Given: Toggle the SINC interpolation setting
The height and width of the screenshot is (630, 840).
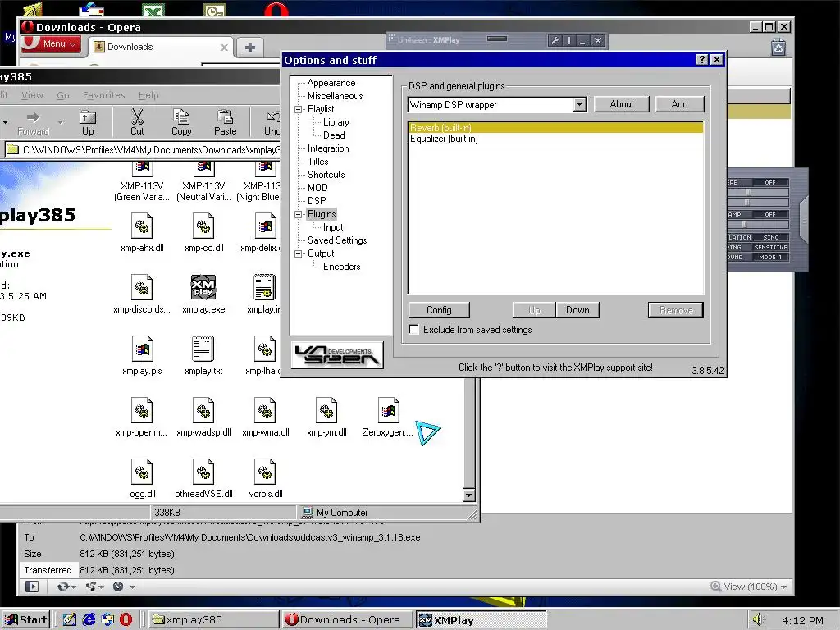Looking at the screenshot, I should tap(770, 237).
